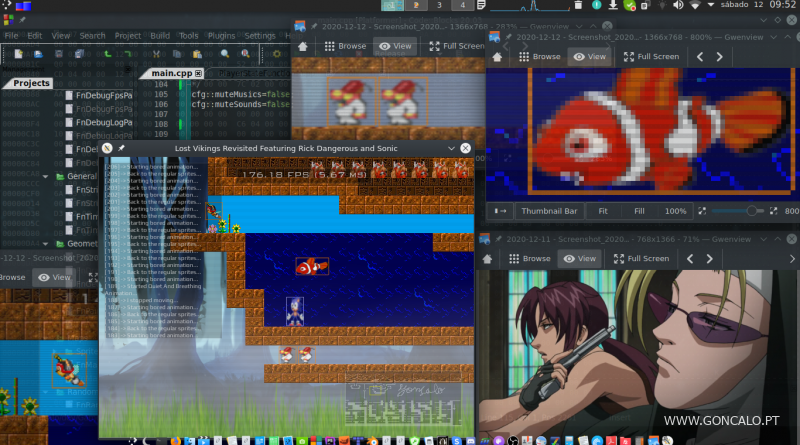Toggle View mode in 71% Gwenview window
The height and width of the screenshot is (445, 800).
coord(580,259)
